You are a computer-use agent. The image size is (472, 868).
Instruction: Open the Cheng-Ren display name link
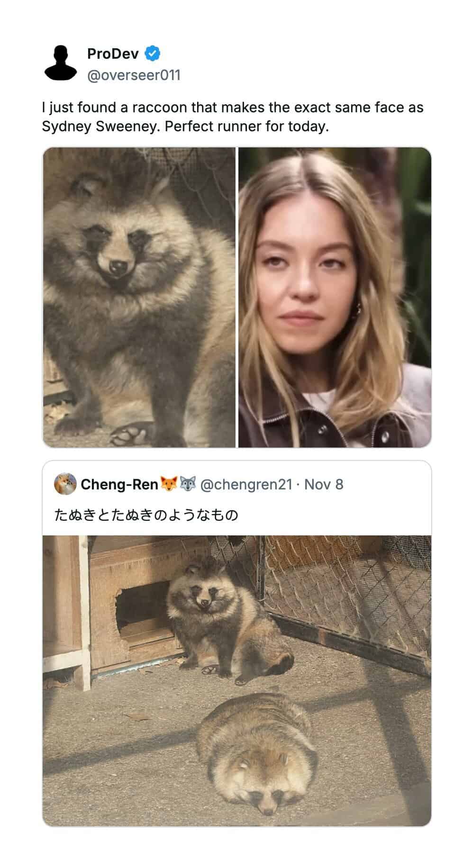pos(119,484)
